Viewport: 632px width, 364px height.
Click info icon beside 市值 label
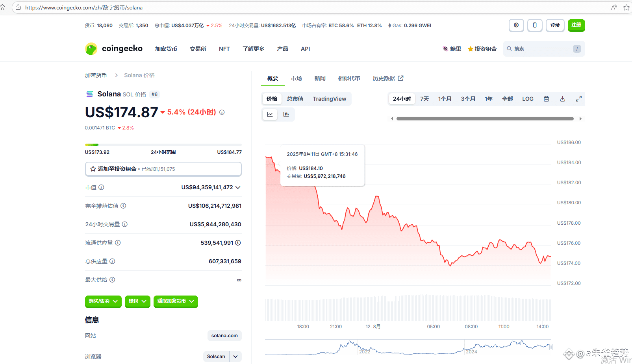pyautogui.click(x=101, y=187)
